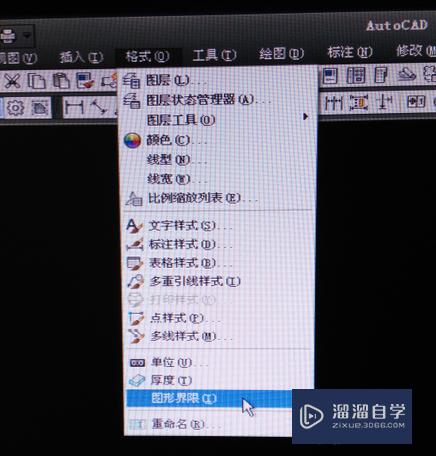Image resolution: width=436 pixels, height=456 pixels.
Task: Click the multiline style icon beside 多线样式
Action: point(136,337)
